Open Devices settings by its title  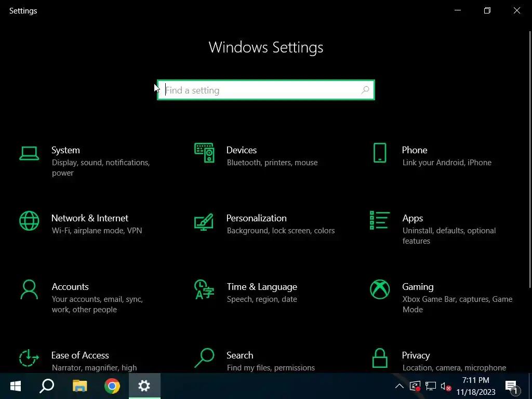click(241, 150)
